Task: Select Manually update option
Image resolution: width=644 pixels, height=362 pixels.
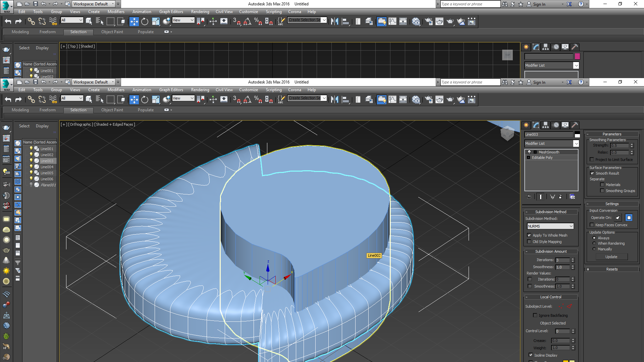Action: (594, 249)
